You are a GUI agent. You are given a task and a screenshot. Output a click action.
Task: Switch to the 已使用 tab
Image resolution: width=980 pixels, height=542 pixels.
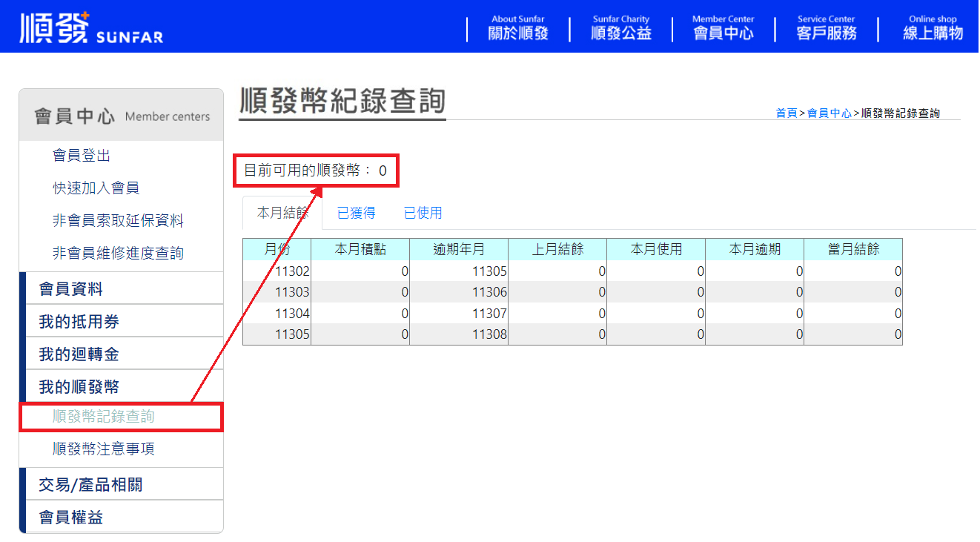click(423, 214)
